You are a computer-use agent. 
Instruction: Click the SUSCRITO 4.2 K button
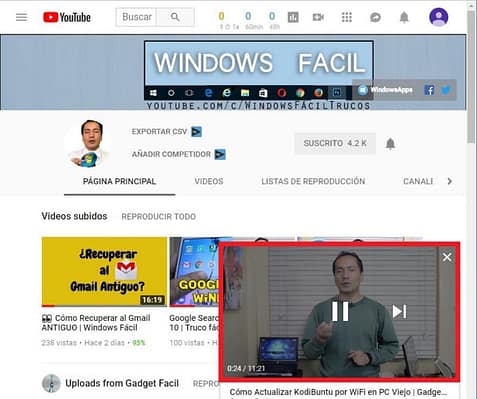coord(335,143)
